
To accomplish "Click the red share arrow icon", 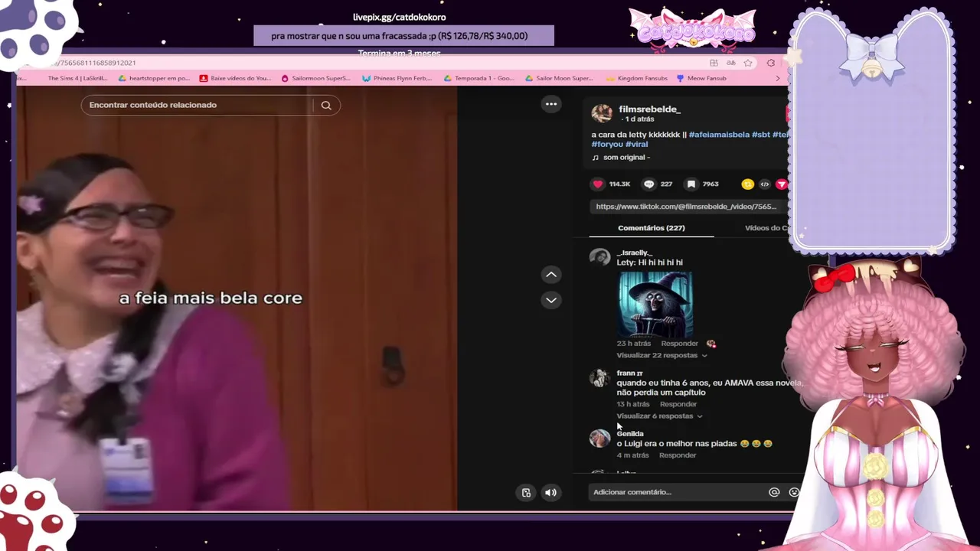I will (x=782, y=184).
